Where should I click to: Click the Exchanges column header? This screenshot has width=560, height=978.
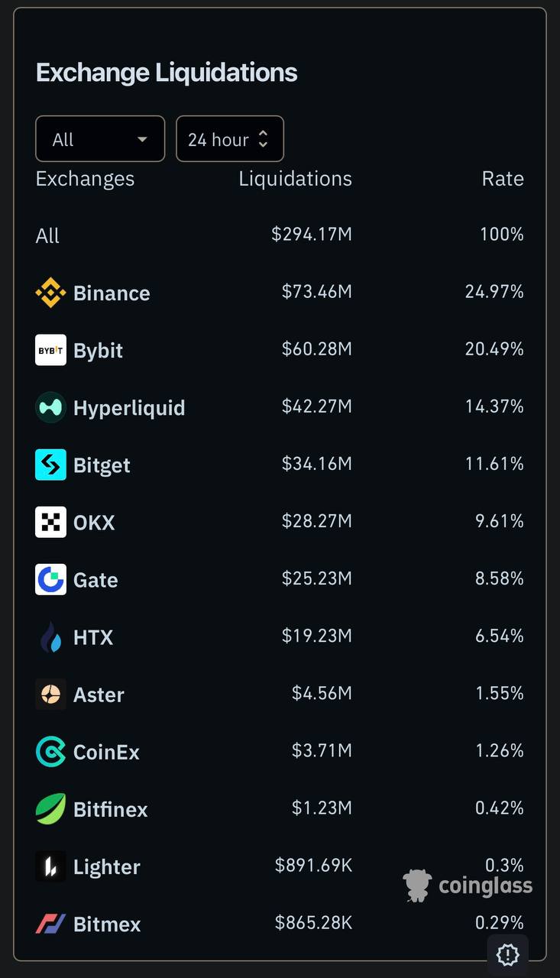85,179
